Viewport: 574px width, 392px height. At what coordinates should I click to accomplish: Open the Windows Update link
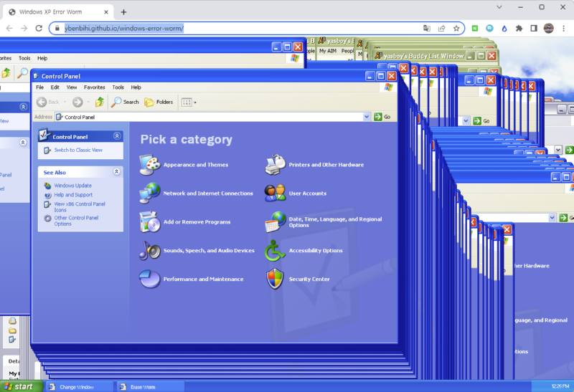point(72,186)
